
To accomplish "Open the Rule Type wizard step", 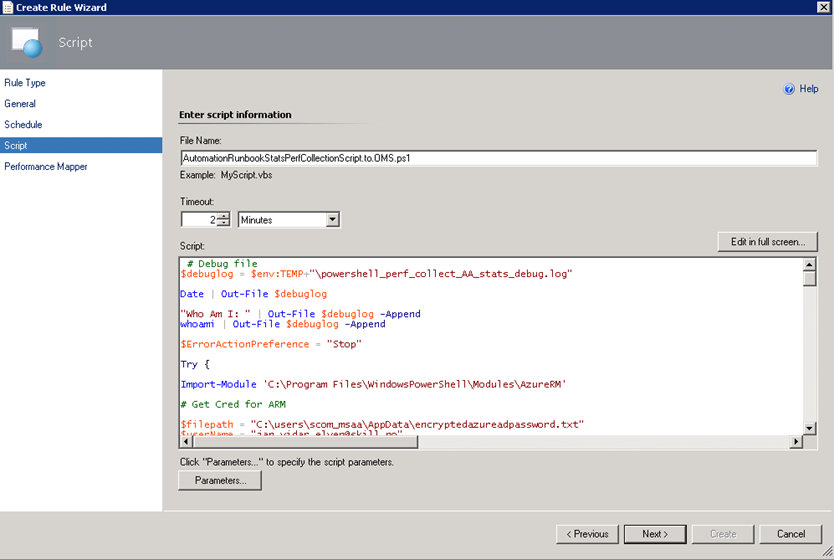I will 25,83.
